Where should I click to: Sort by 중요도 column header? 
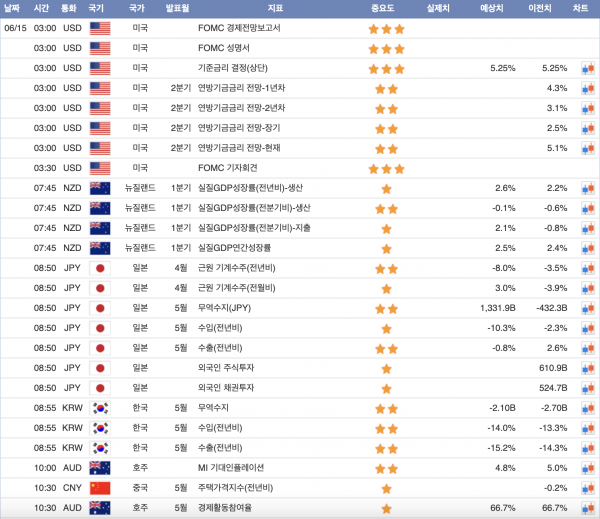tap(386, 8)
